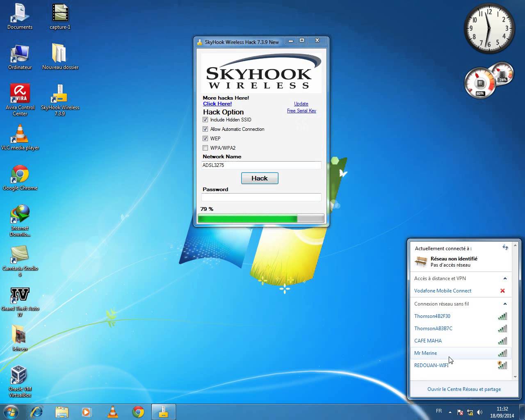
Task: Click the CPU meter desktop gadget
Action: [481, 83]
